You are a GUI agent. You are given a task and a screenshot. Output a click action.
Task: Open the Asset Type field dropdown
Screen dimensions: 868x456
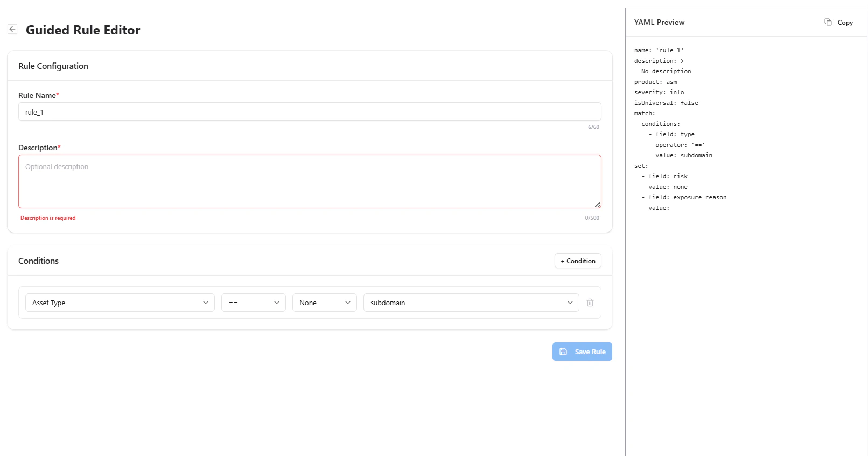tap(120, 303)
